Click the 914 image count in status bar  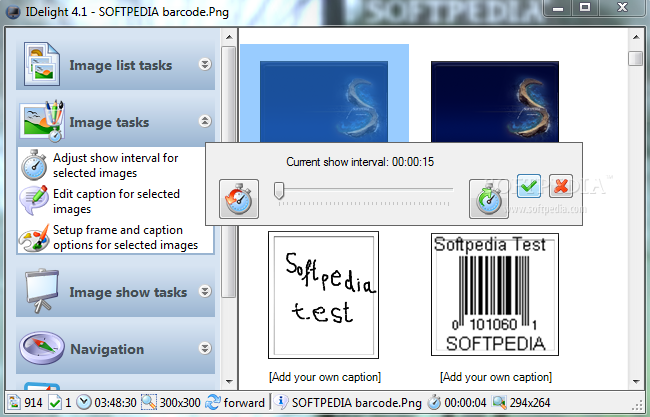pyautogui.click(x=33, y=402)
